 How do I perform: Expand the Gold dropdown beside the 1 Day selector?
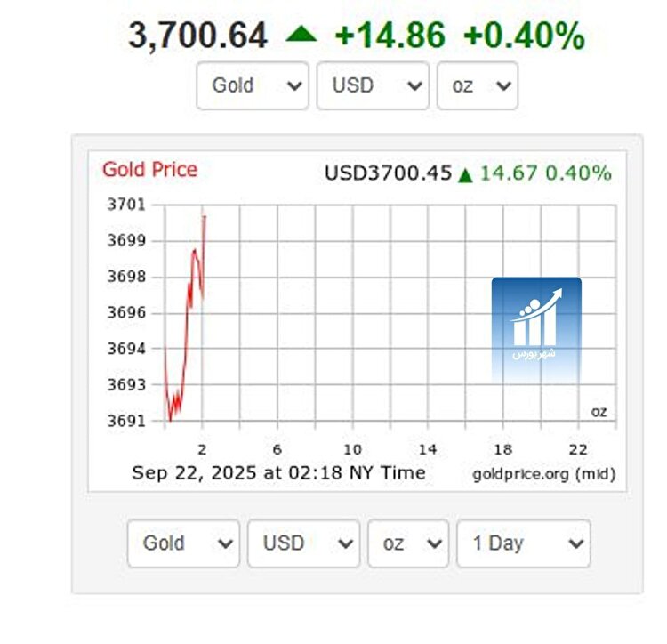pos(183,543)
